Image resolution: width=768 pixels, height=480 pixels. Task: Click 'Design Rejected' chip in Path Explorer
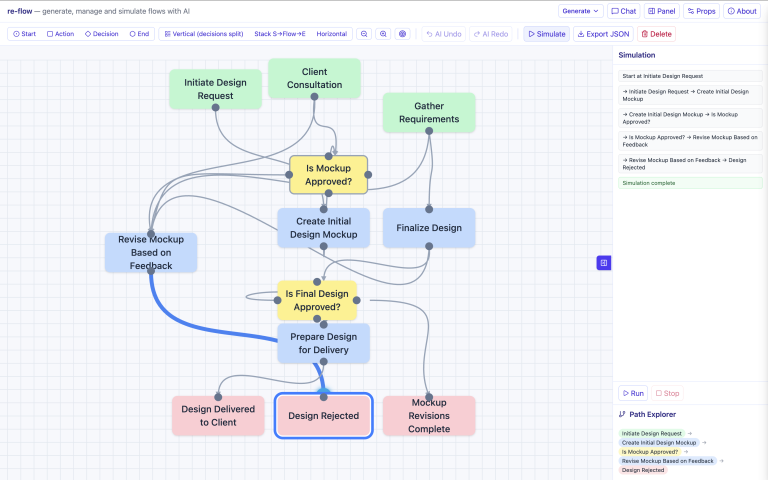coord(643,470)
